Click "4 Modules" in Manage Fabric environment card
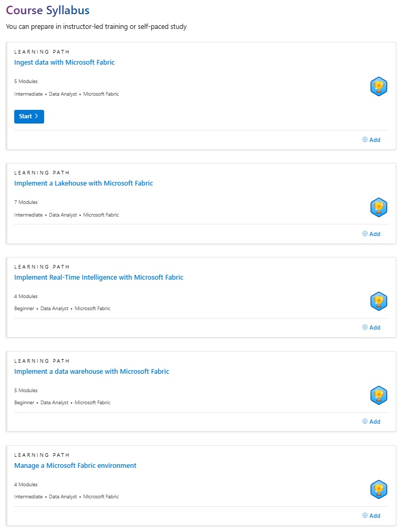This screenshot has height=532, width=403. pos(26,485)
